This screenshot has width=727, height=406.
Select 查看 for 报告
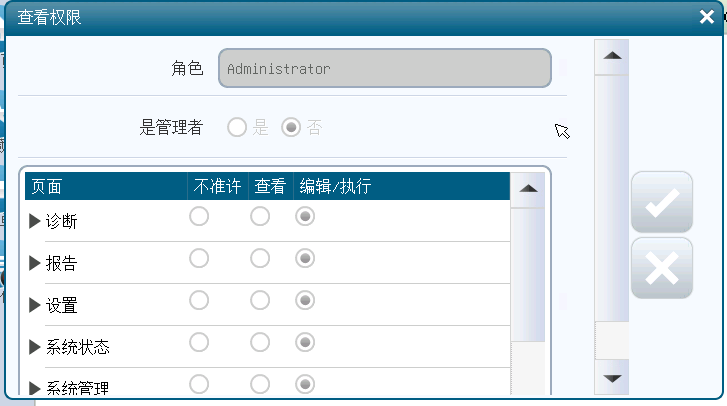point(260,259)
